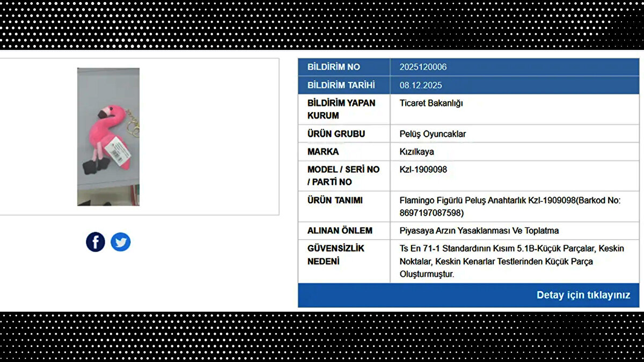The width and height of the screenshot is (644, 362).
Task: Select the date 08.12.2025
Action: 421,85
